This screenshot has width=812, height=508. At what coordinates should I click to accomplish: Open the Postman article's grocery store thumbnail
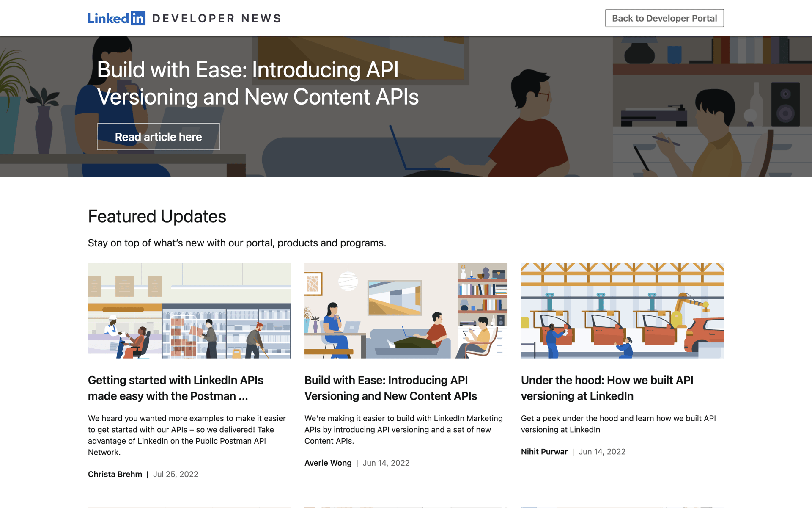189,311
